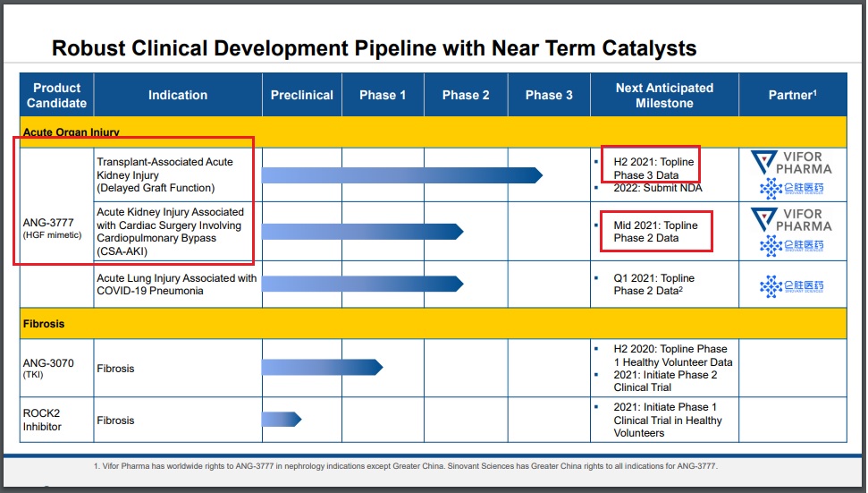
Task: Click the Sinovant logo in the CSA-AKI row
Action: point(792,246)
